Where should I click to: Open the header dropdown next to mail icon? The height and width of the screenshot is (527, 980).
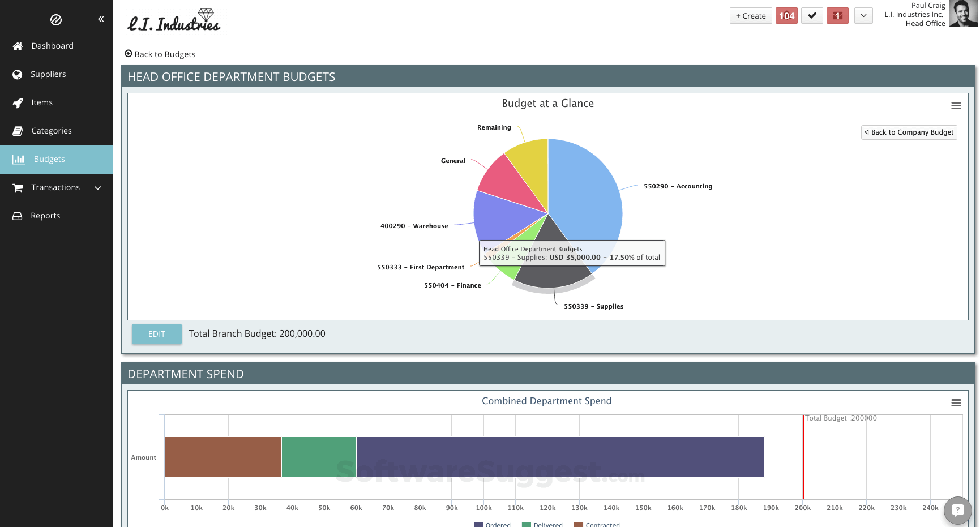(x=863, y=16)
